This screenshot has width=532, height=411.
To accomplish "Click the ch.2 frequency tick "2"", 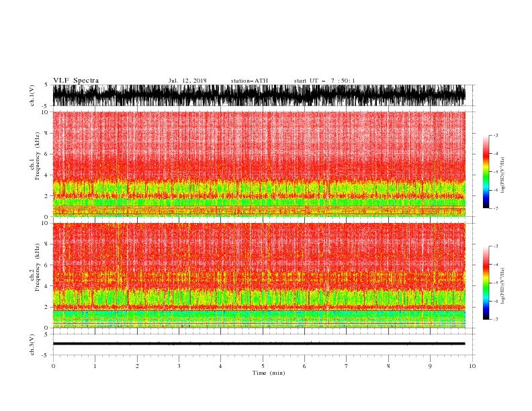I will click(x=46, y=307).
